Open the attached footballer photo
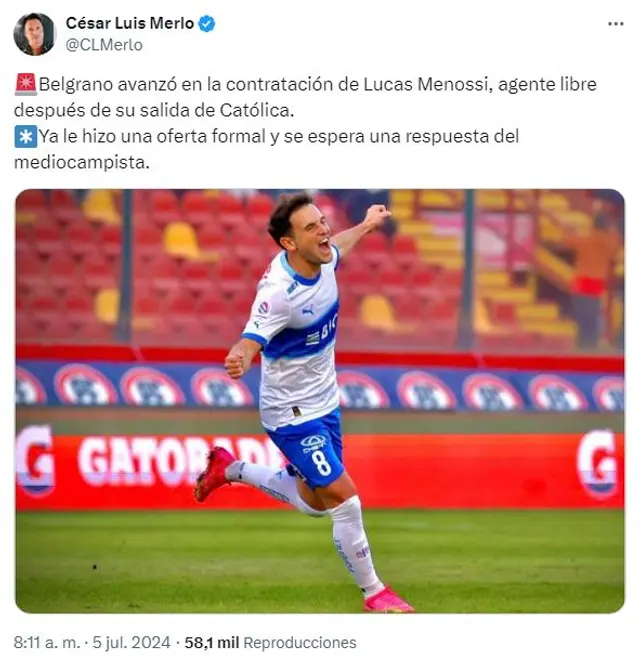 coord(320,401)
